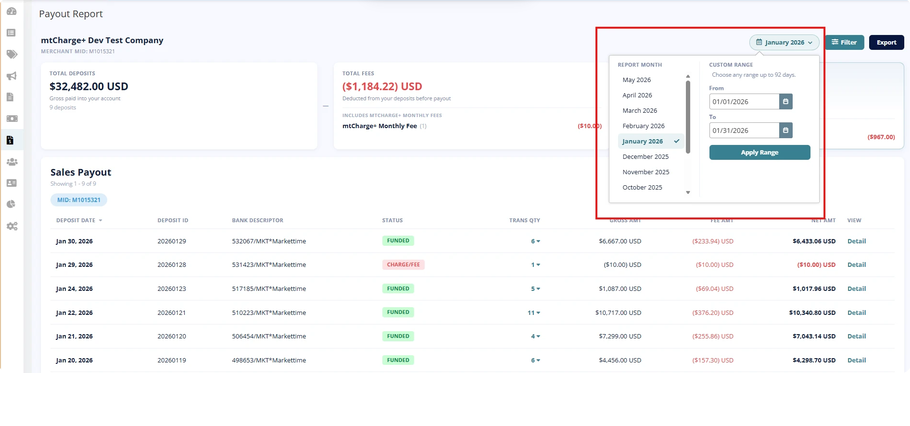Open settings gears icon in sidebar

point(12,226)
